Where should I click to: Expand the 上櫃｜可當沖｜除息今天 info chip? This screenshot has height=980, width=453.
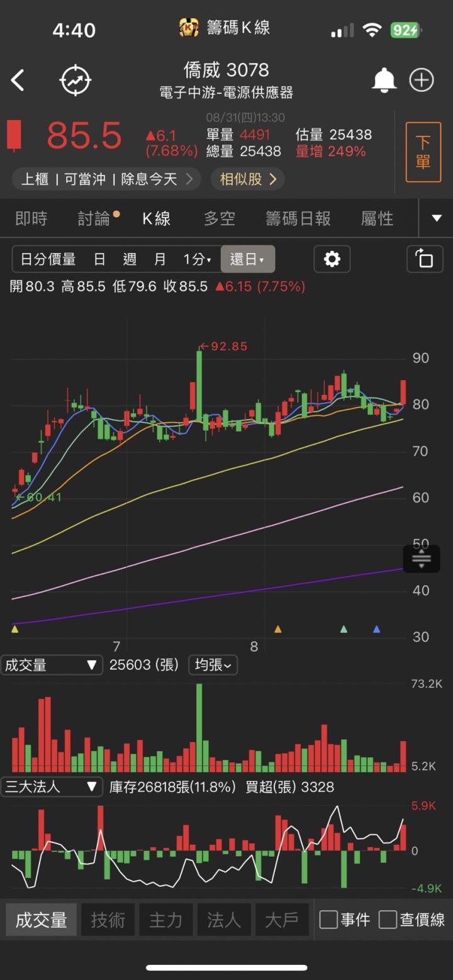click(106, 179)
